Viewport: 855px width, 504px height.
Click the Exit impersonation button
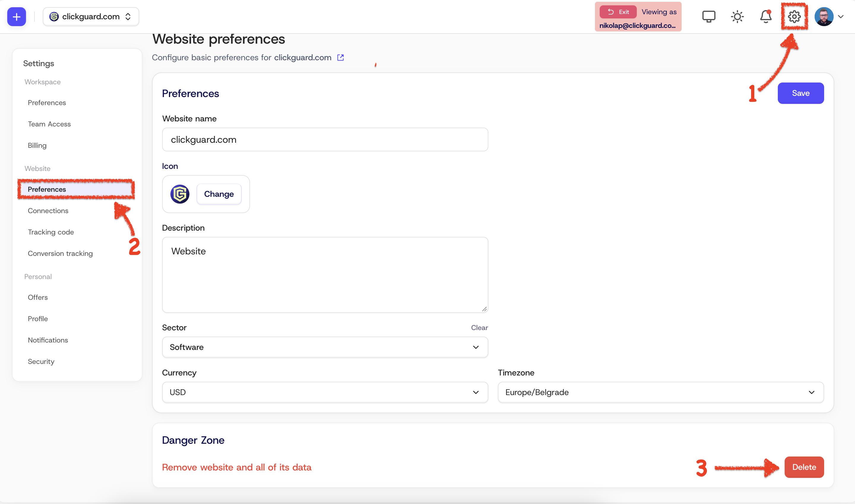pyautogui.click(x=617, y=12)
